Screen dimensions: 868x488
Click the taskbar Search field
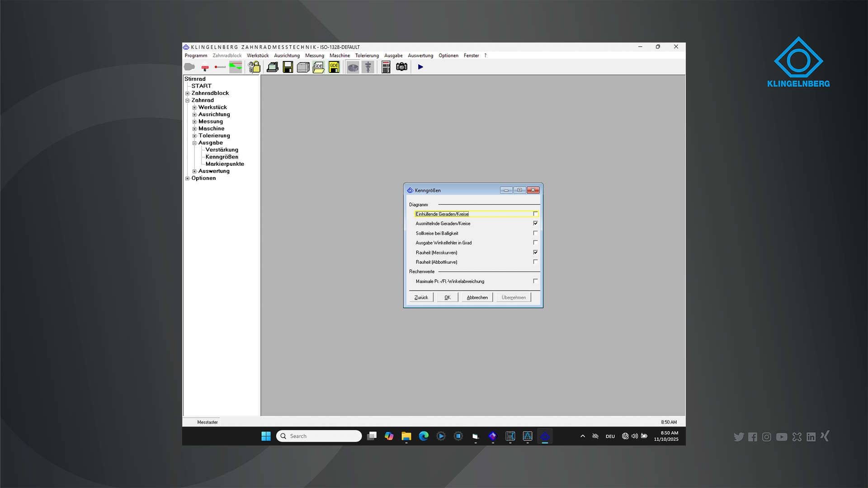click(x=319, y=436)
